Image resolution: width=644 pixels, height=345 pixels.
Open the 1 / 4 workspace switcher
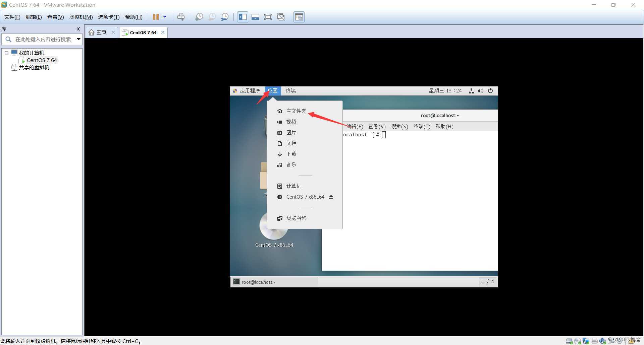(487, 282)
